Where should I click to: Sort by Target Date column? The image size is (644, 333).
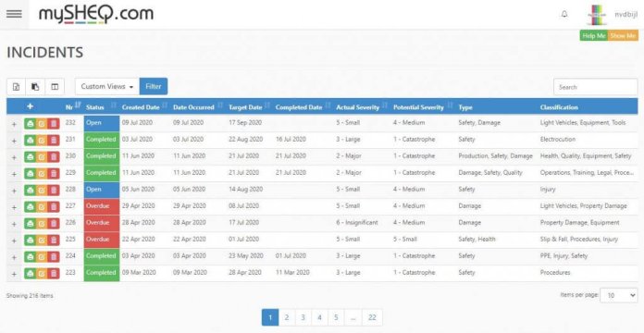point(249,106)
